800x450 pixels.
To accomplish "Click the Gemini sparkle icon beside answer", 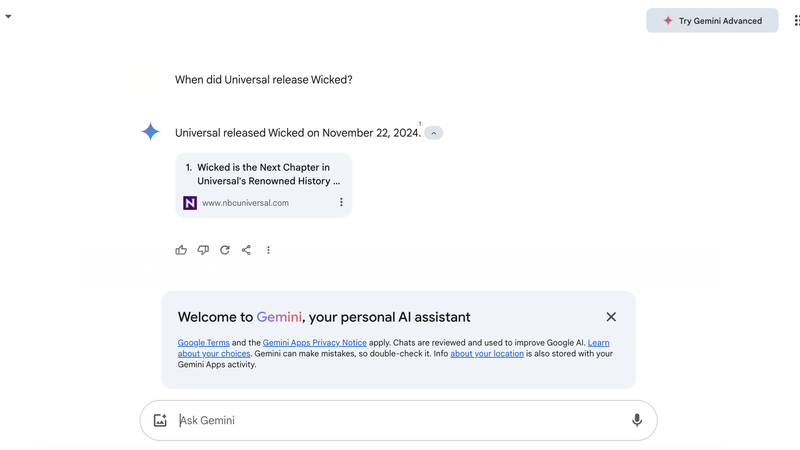I will pyautogui.click(x=150, y=132).
